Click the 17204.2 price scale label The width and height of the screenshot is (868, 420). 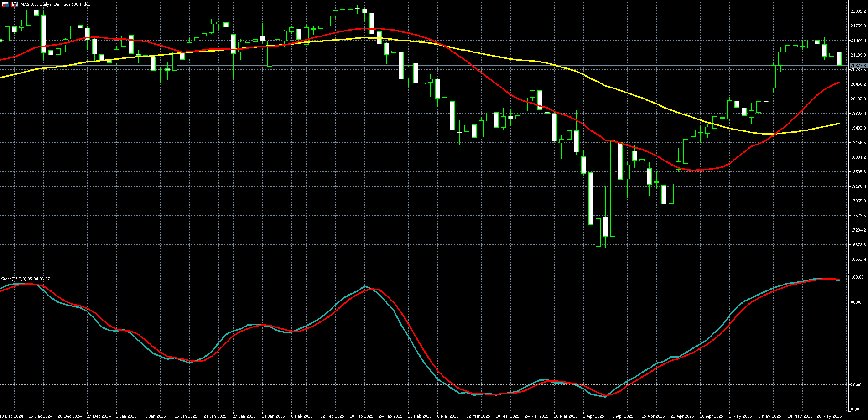(858, 230)
